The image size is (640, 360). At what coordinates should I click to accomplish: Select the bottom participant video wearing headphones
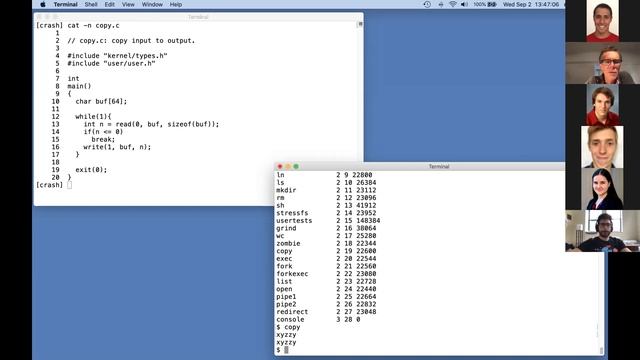coord(602,231)
